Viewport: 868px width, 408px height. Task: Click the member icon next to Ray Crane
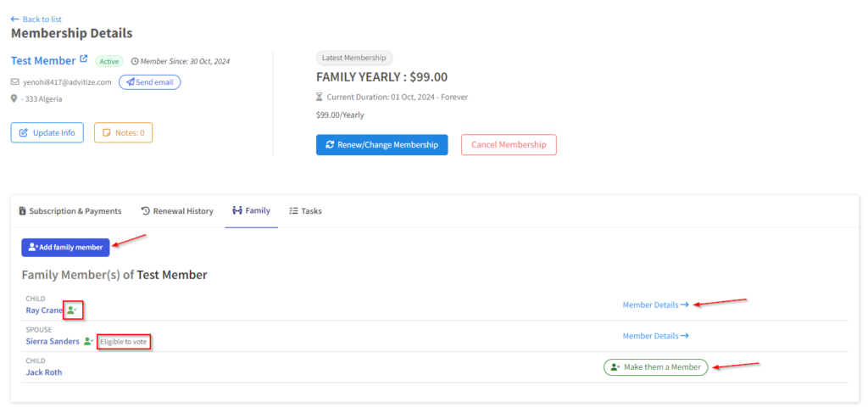coord(73,310)
